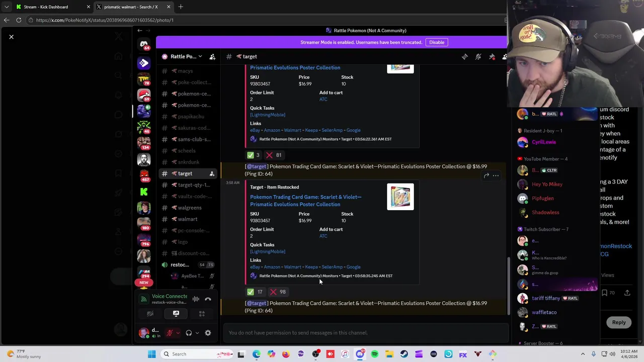644x362 pixels.
Task: Toggle deafen headphones in user panel
Action: [x=189, y=333]
